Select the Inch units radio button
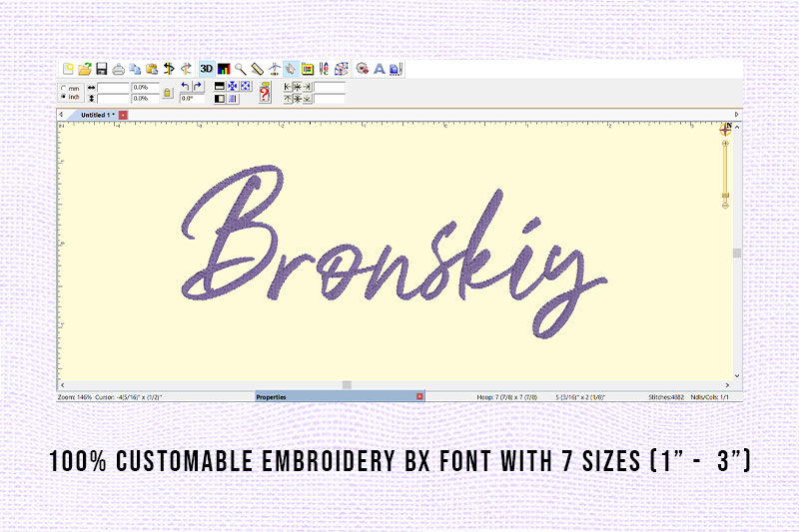 64,96
